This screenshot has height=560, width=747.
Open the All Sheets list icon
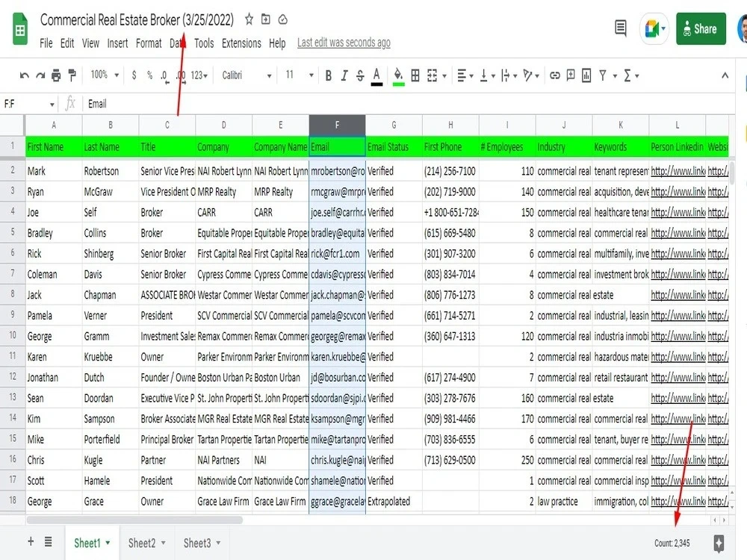pyautogui.click(x=48, y=542)
